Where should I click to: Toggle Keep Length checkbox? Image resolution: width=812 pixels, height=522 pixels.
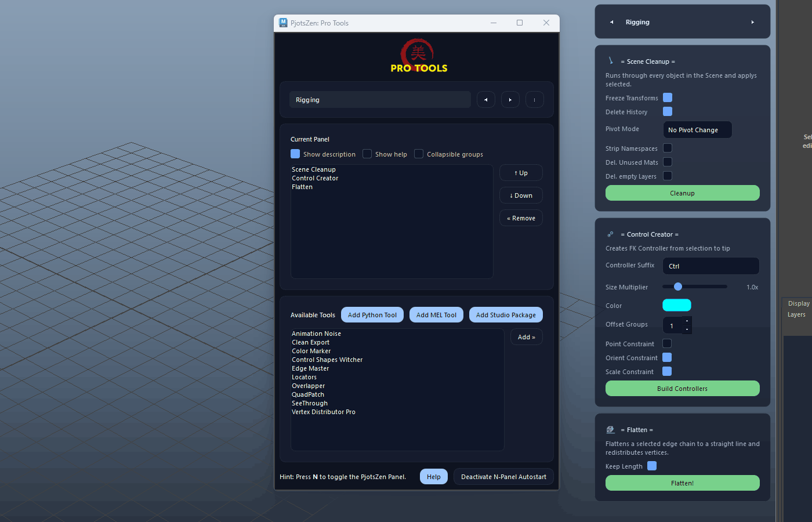(x=652, y=466)
